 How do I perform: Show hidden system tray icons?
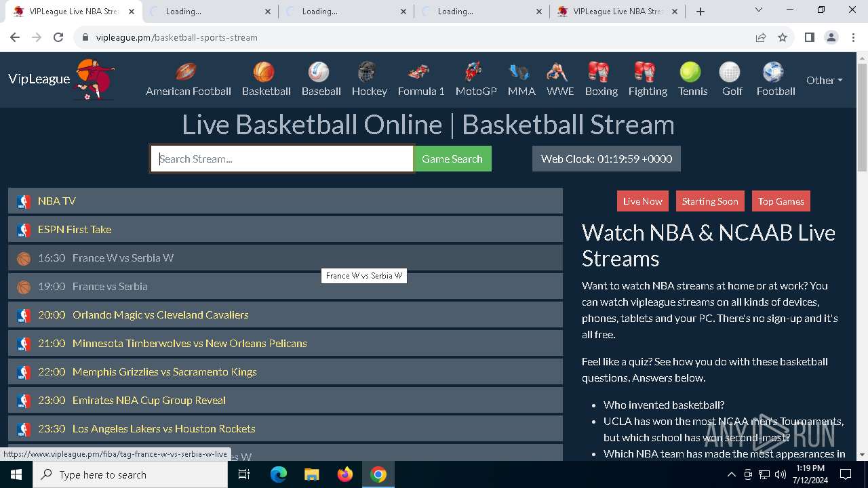[x=731, y=474]
